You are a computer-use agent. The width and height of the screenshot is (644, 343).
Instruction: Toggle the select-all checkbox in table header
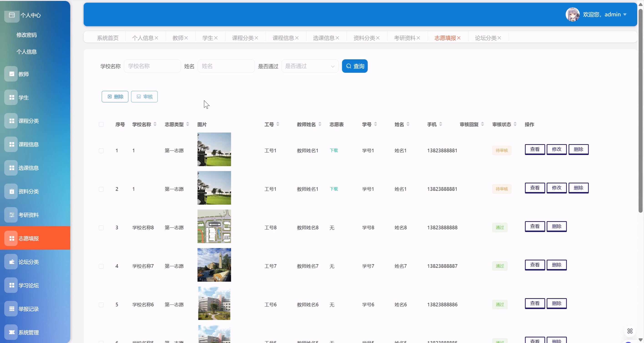tap(101, 124)
